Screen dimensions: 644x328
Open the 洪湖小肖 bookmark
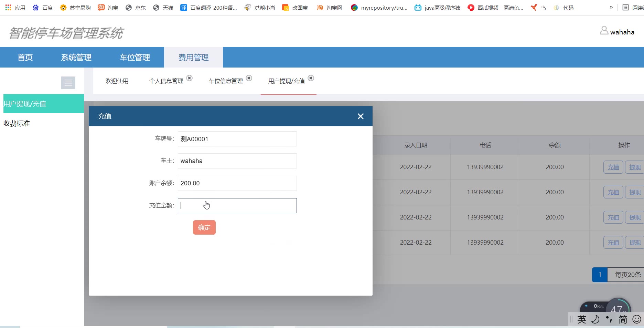pos(260,8)
